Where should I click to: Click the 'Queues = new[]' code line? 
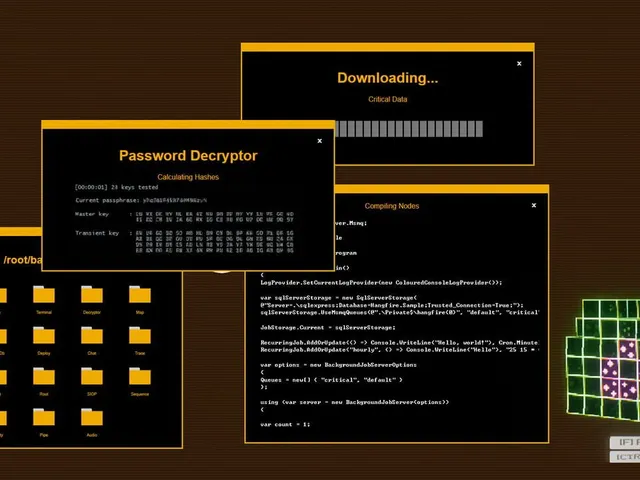[x=331, y=380]
